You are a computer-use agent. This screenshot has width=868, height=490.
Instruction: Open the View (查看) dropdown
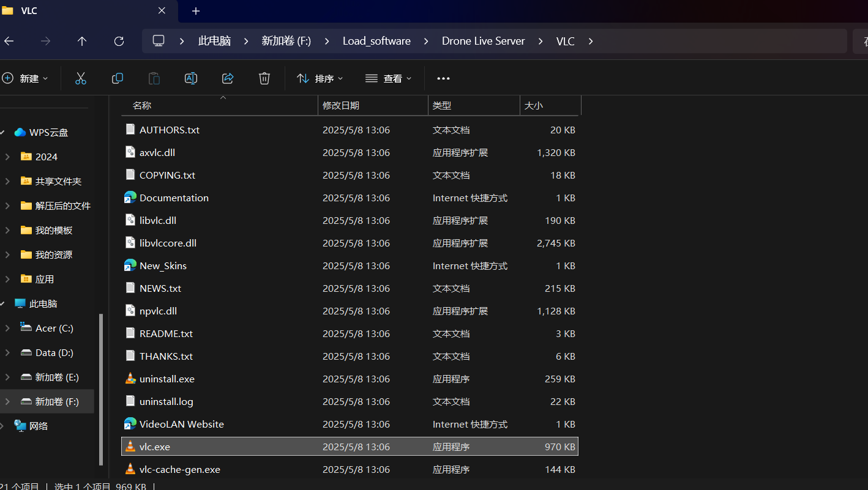[389, 78]
